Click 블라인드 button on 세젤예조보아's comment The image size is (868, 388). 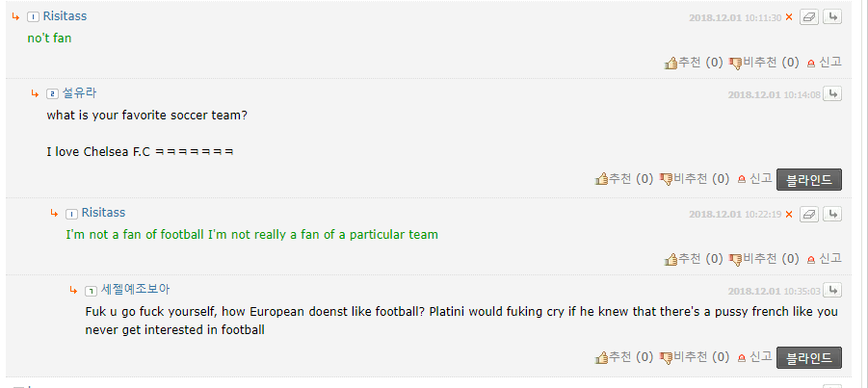(809, 357)
